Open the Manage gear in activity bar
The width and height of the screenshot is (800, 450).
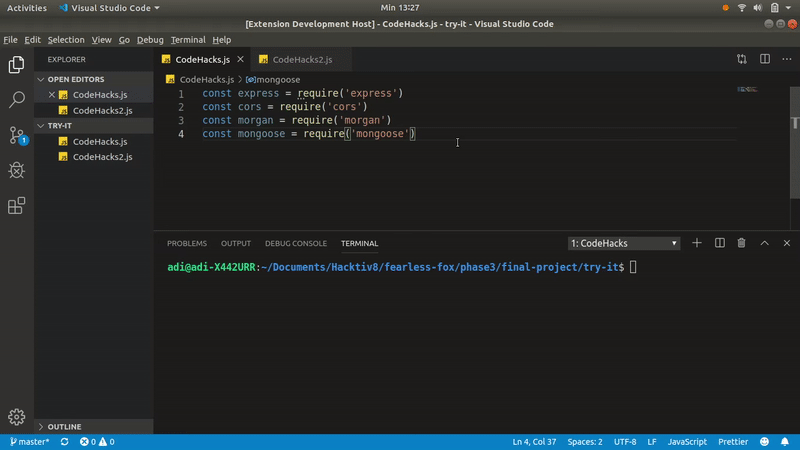(x=16, y=417)
